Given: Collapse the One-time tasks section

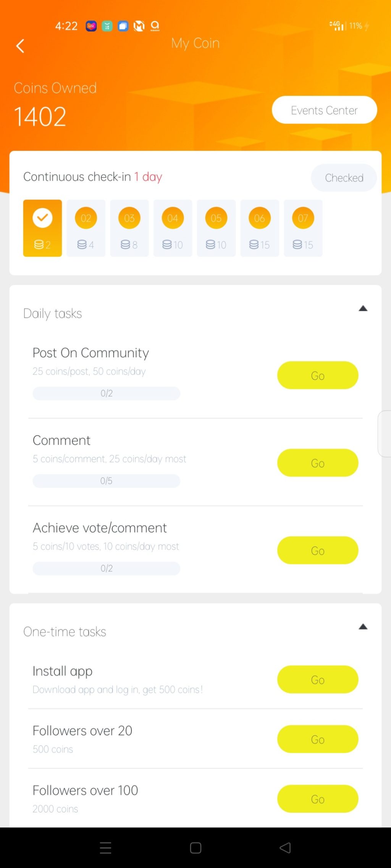Looking at the screenshot, I should click(x=363, y=627).
